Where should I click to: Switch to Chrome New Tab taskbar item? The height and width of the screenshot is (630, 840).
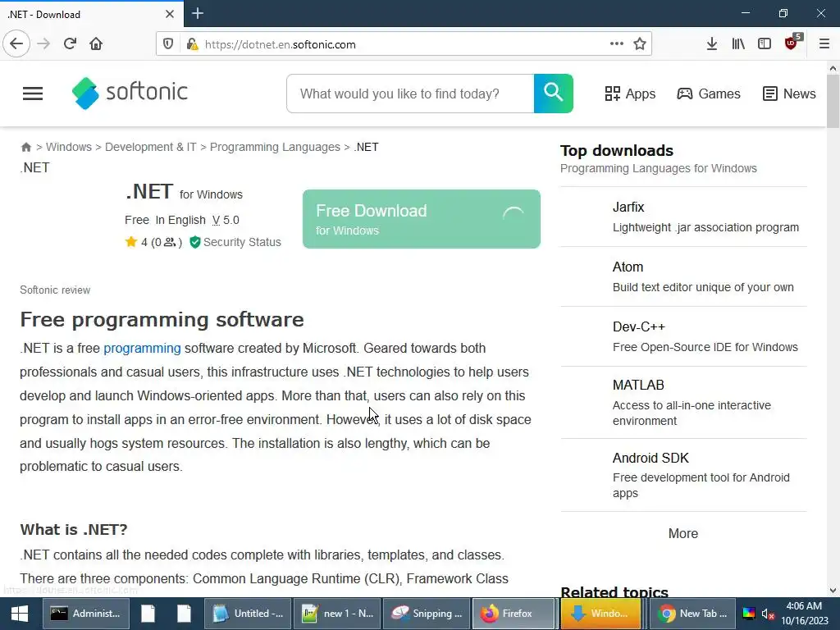tap(693, 614)
